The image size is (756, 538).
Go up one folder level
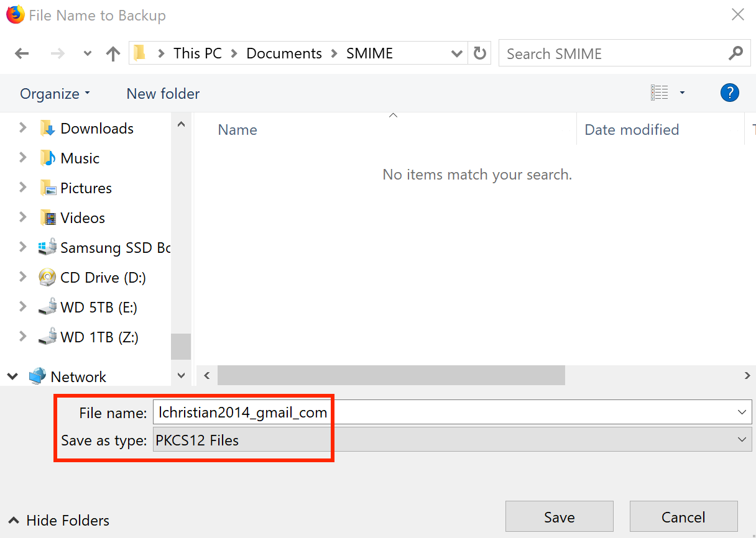click(113, 53)
